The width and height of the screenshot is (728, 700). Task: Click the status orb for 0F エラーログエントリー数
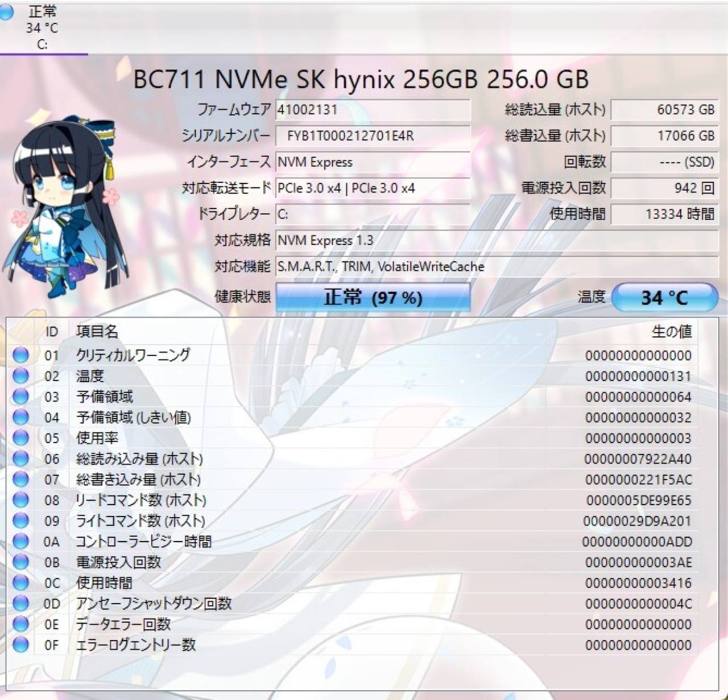tap(20, 644)
